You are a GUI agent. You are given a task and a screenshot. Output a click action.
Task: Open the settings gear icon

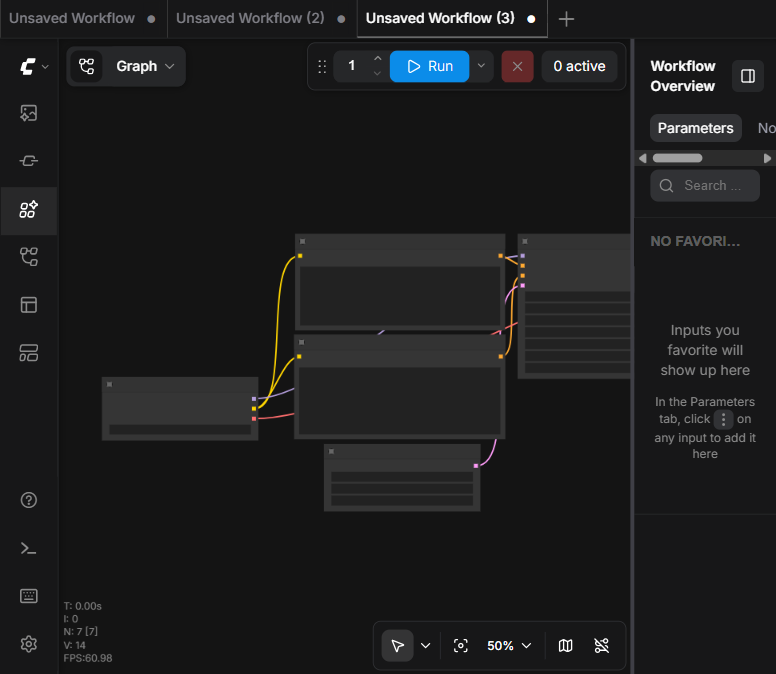(29, 644)
